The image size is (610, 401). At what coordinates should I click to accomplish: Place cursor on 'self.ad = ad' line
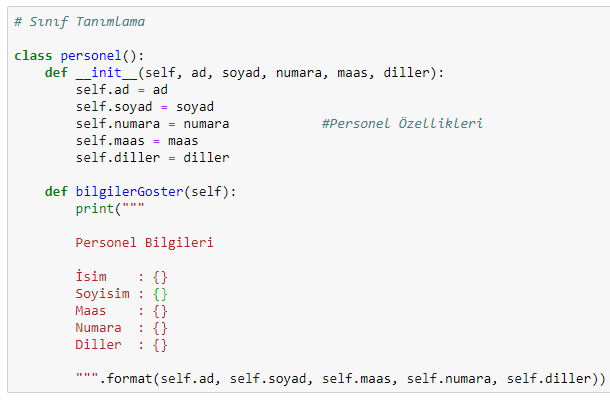[121, 90]
